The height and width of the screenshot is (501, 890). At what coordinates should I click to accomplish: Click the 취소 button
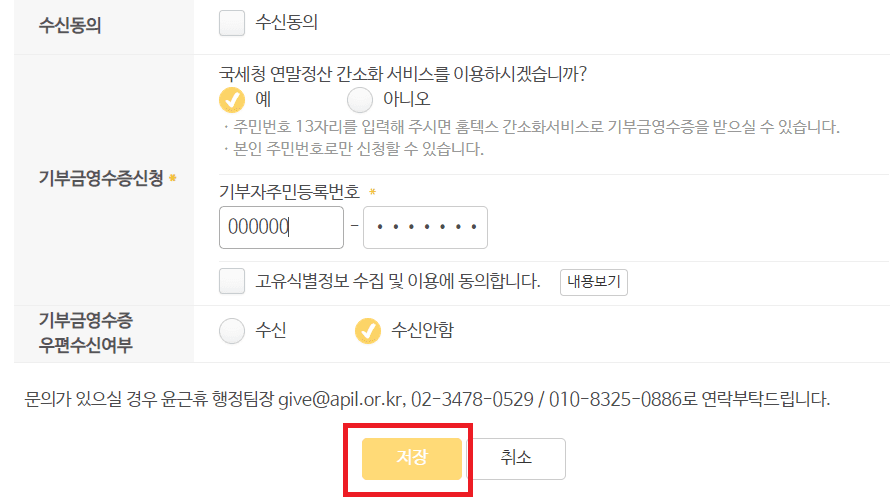[516, 458]
